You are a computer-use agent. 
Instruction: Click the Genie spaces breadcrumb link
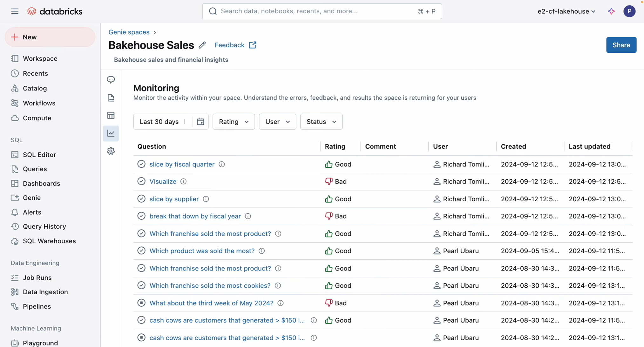pos(129,32)
